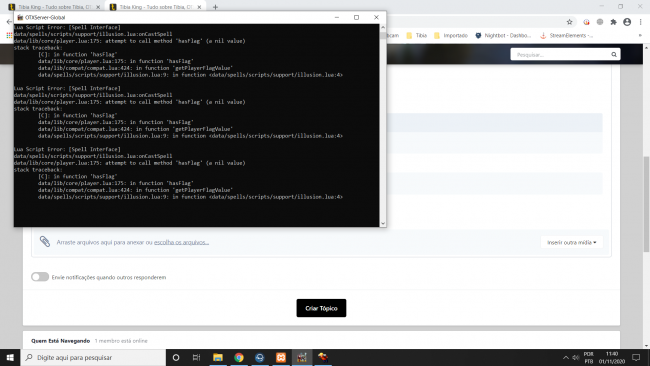Click the Chrome apps grid icon
The image size is (650, 366).
[9, 36]
